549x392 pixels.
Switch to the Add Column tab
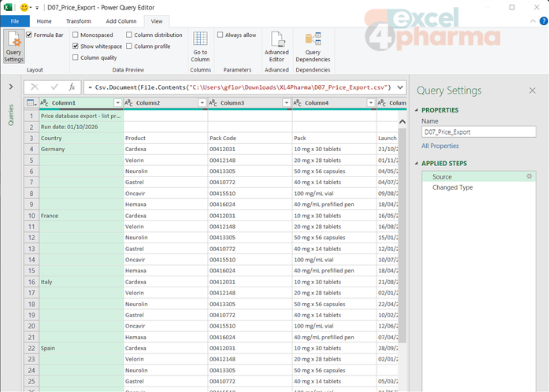click(x=121, y=21)
